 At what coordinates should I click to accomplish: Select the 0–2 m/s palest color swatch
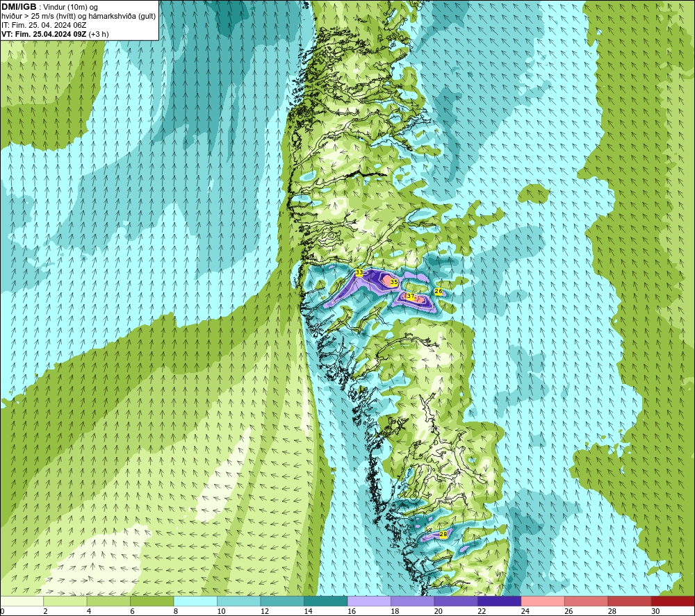click(x=22, y=601)
